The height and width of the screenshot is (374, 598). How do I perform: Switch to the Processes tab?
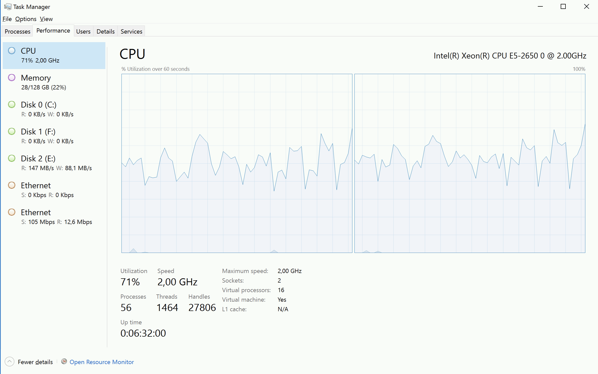tap(18, 31)
